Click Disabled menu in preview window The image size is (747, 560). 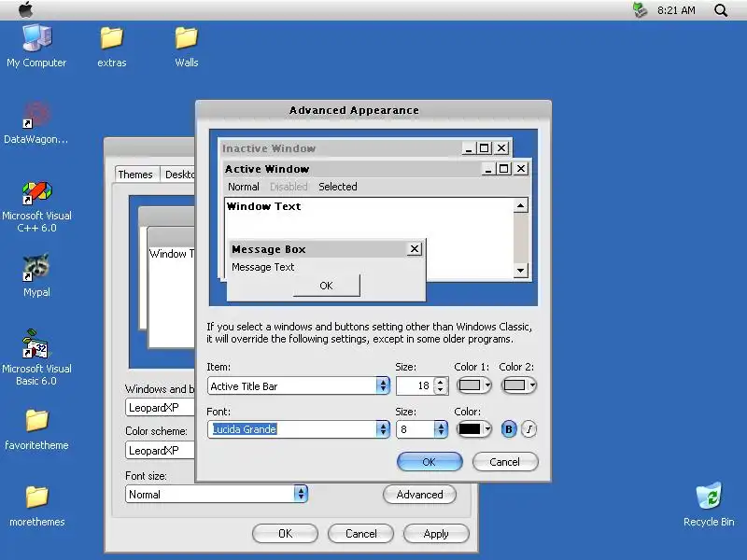[289, 187]
